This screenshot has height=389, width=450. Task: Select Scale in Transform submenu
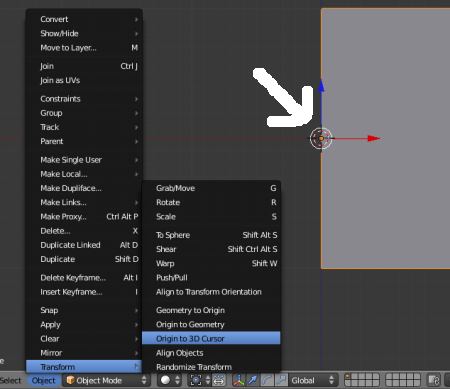(x=211, y=217)
